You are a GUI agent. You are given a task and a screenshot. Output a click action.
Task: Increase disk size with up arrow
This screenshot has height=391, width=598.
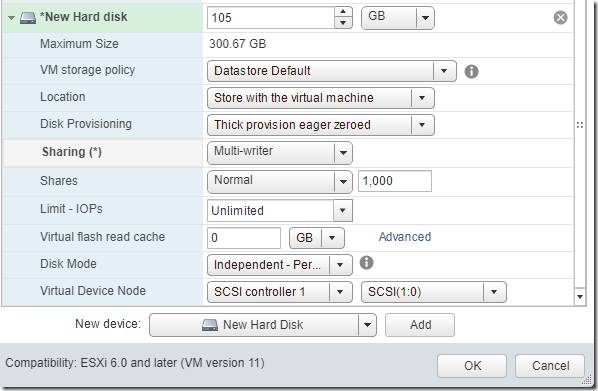coord(343,12)
